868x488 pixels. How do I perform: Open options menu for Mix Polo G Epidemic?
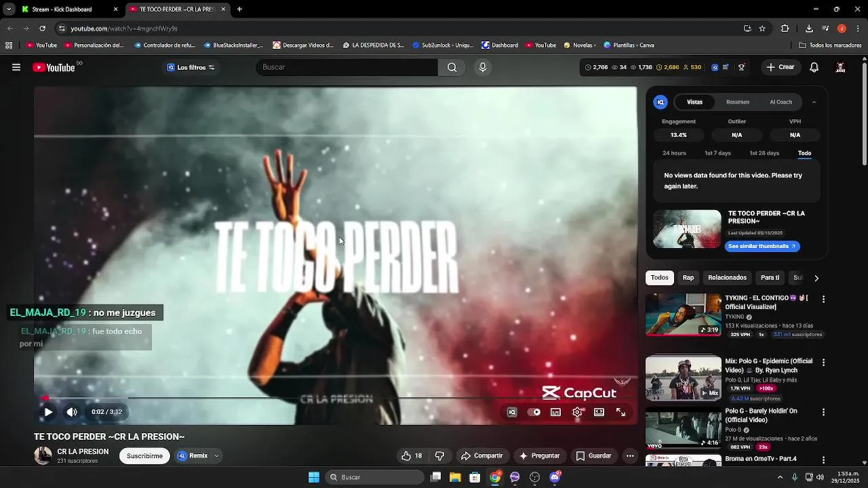[824, 363]
